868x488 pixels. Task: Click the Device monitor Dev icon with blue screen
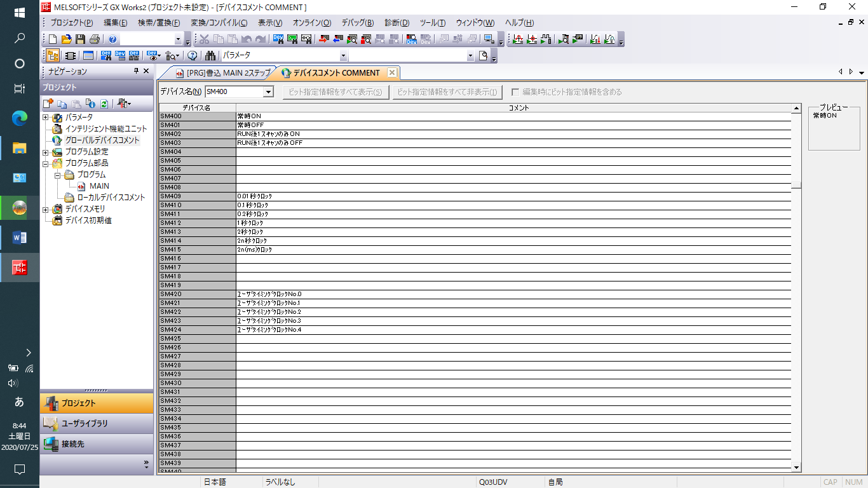point(411,39)
